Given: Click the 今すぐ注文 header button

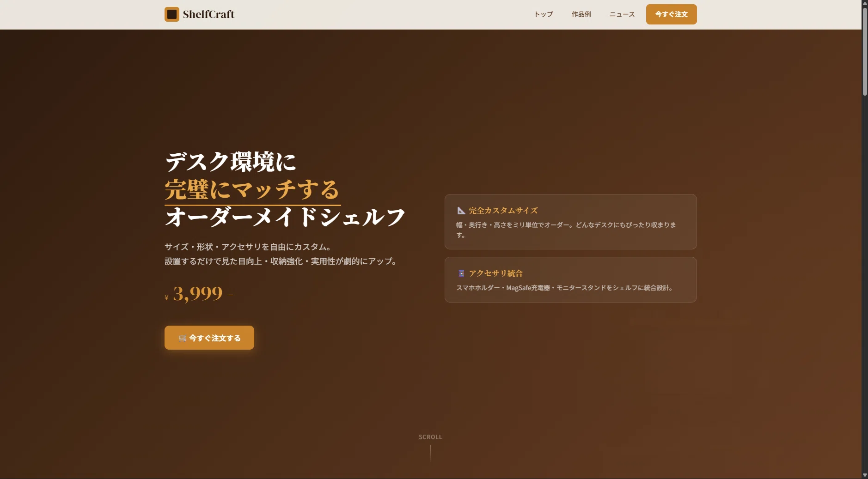Looking at the screenshot, I should point(671,14).
